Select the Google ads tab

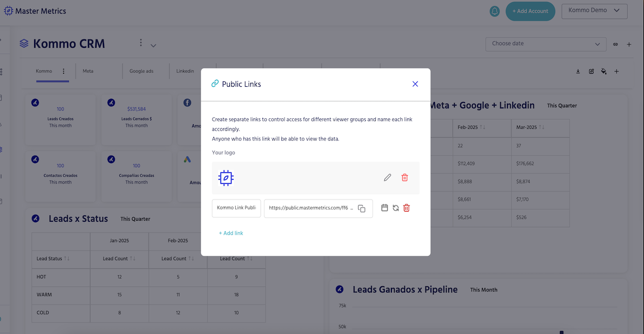141,71
